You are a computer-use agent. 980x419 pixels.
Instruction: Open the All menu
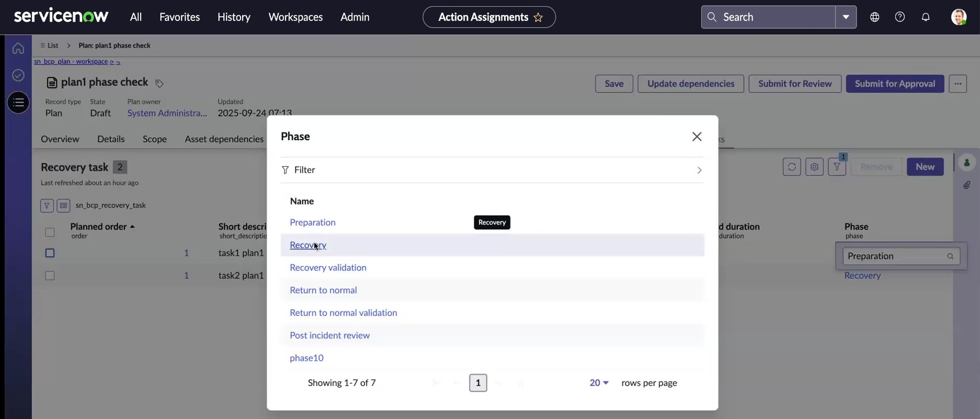tap(136, 17)
